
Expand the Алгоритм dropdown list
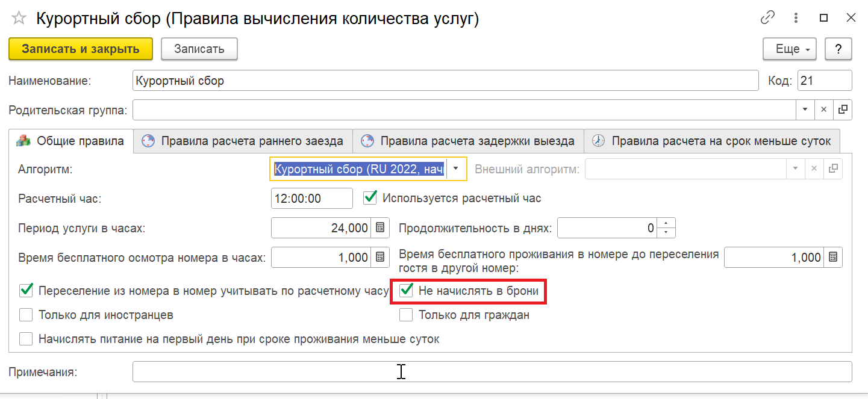pos(456,169)
